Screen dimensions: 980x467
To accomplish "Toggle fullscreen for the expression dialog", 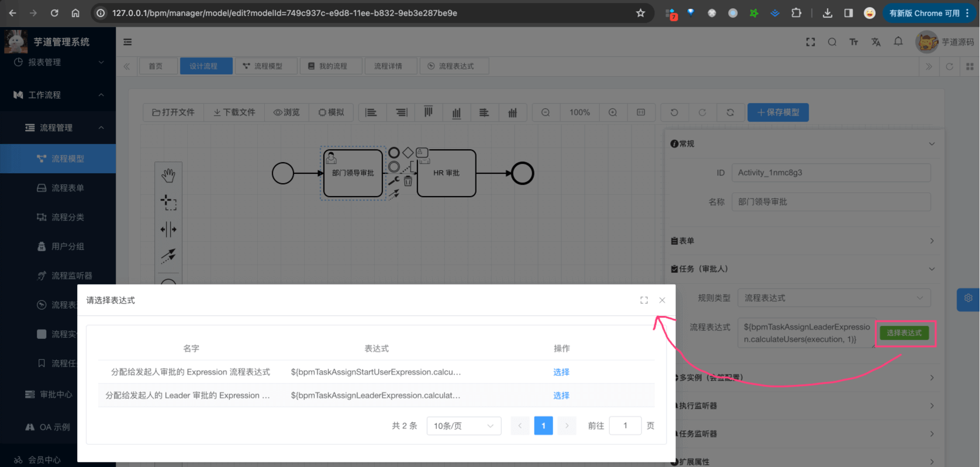I will [644, 300].
